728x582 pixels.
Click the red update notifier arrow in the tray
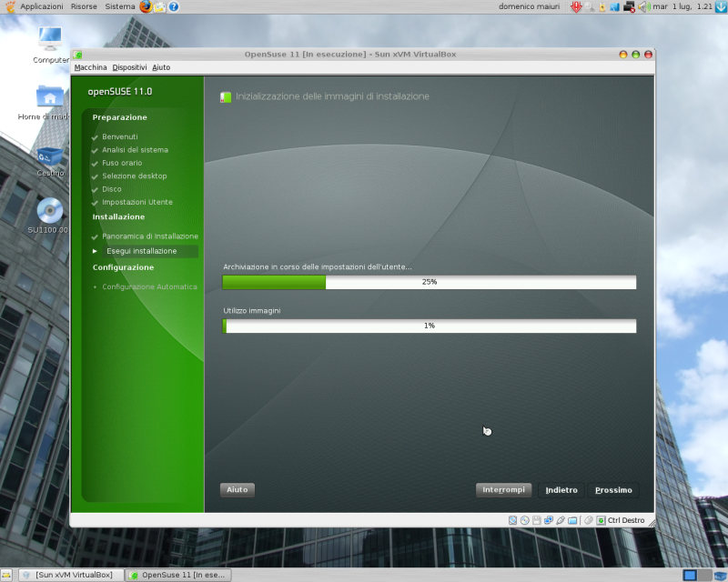coord(576,7)
